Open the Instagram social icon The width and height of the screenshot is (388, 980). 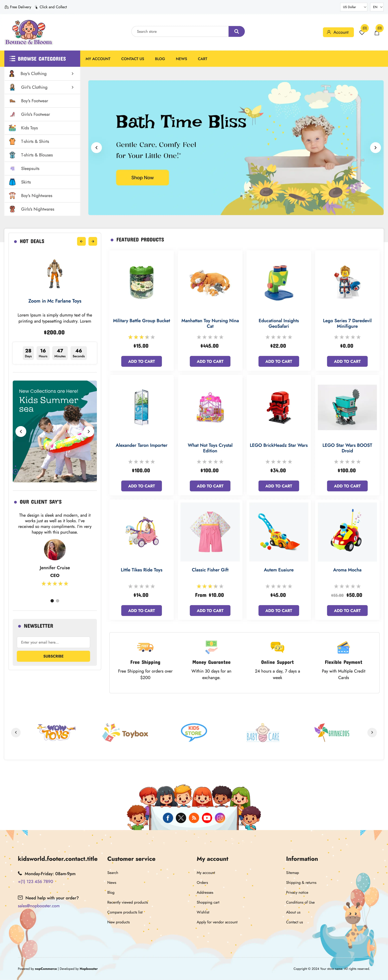click(x=220, y=818)
